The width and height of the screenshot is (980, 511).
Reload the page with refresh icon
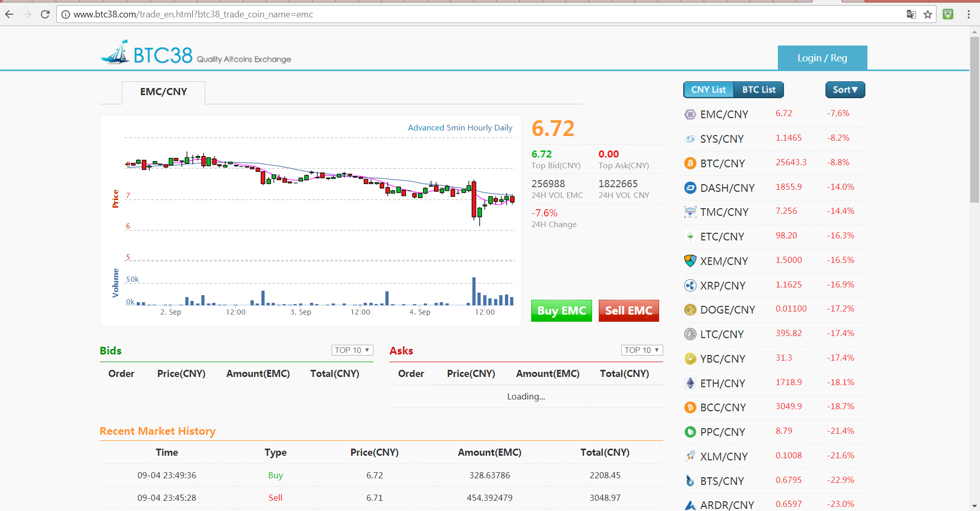click(45, 14)
